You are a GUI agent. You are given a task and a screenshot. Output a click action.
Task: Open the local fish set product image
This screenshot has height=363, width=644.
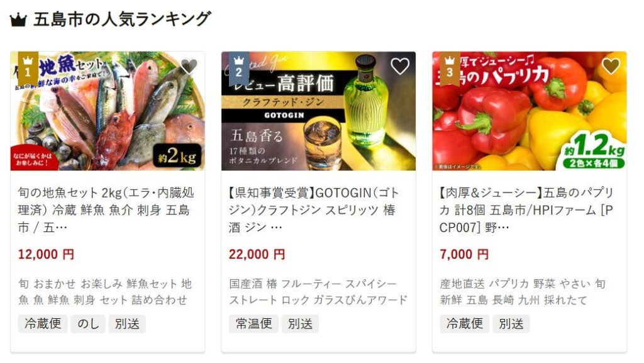tap(108, 111)
